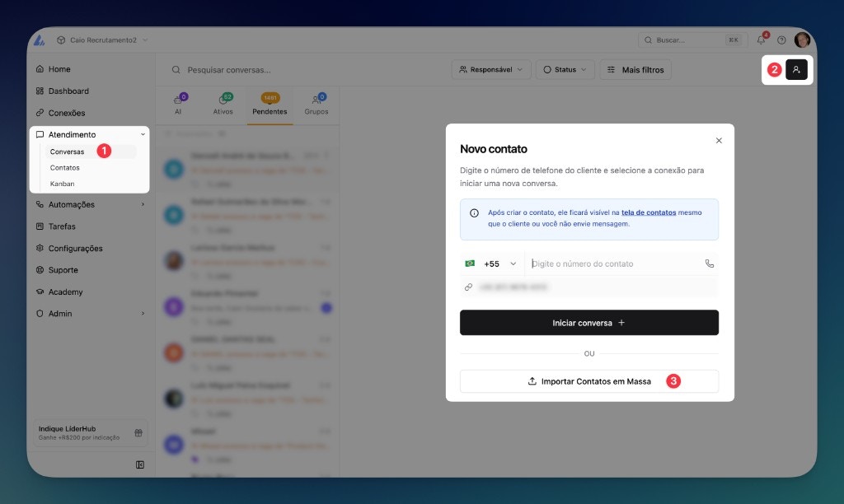
Task: Open the AI conversations filter icon
Action: pos(177,99)
